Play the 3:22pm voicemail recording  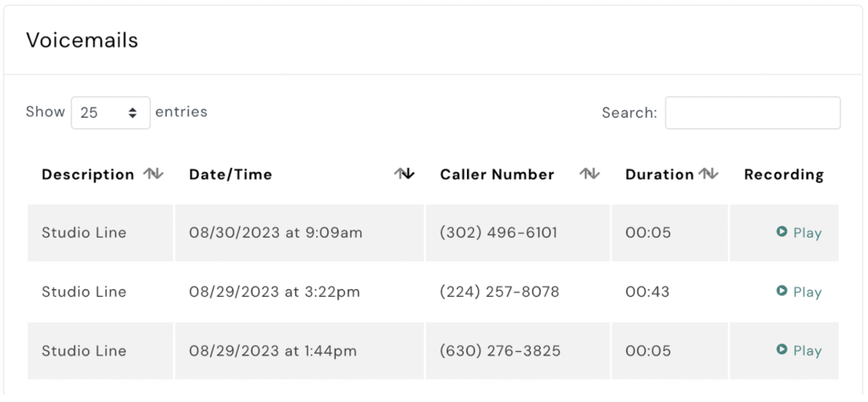[x=799, y=292]
